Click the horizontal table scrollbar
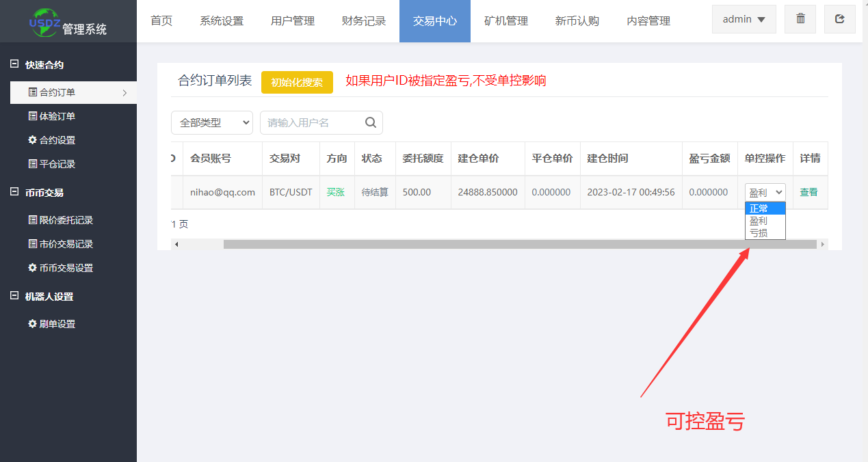 [479, 244]
